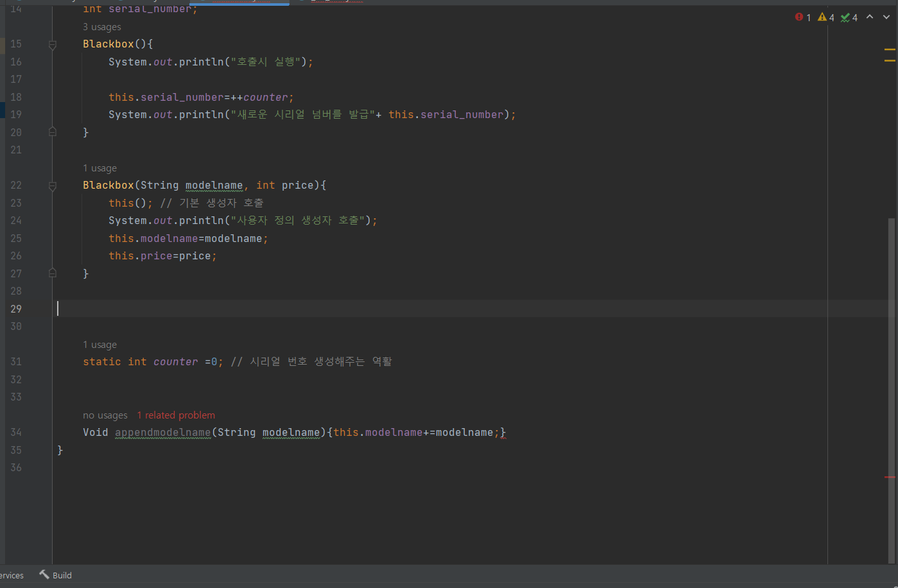The height and width of the screenshot is (588, 898).
Task: Click line number 34 in the gutter
Action: (16, 432)
